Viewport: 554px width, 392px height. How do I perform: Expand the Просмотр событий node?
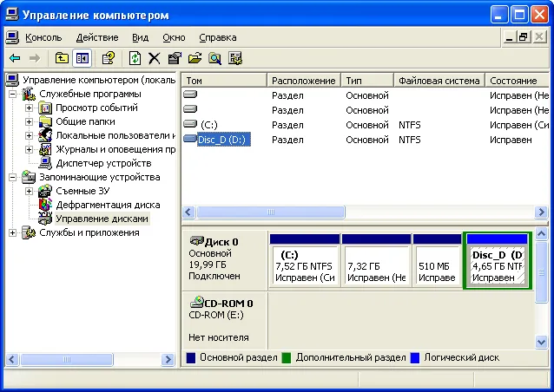tap(29, 108)
